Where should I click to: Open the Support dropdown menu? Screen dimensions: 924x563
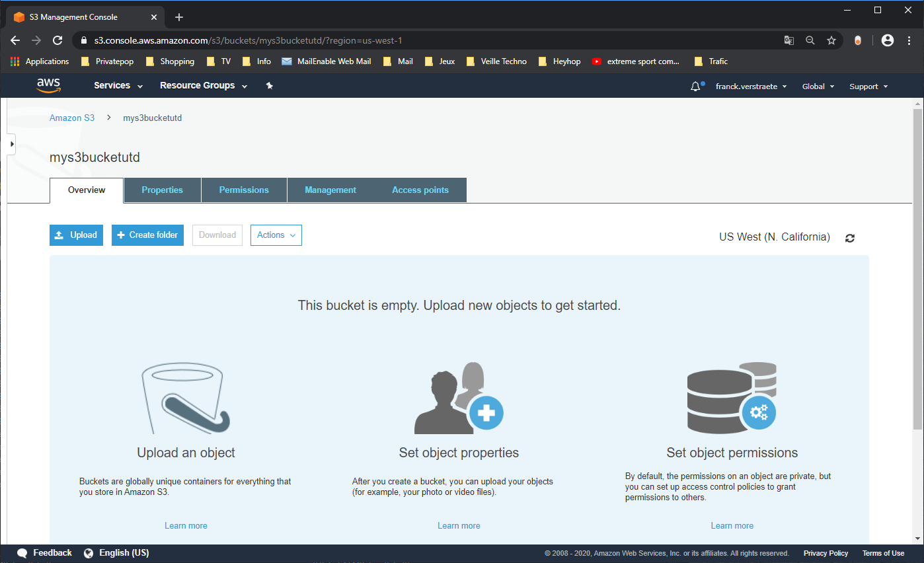pyautogui.click(x=868, y=87)
